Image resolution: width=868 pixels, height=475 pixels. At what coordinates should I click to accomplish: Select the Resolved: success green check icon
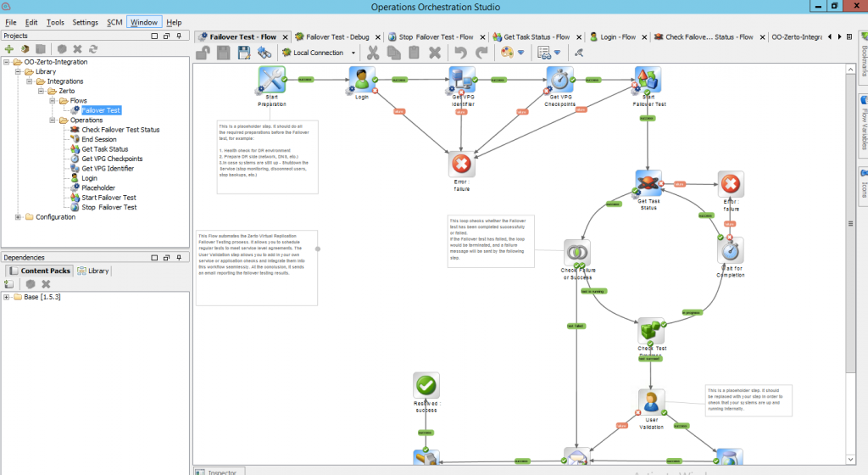click(426, 385)
